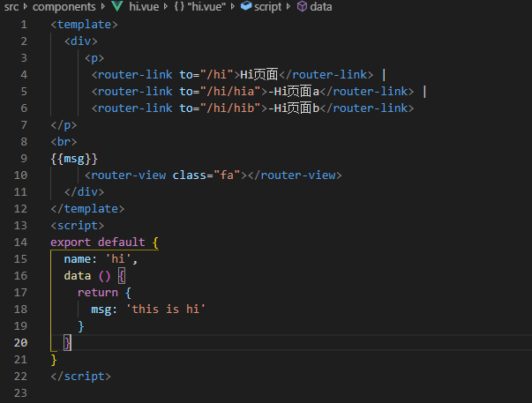Click the msg property on line 18
532x403 pixels.
101,310
